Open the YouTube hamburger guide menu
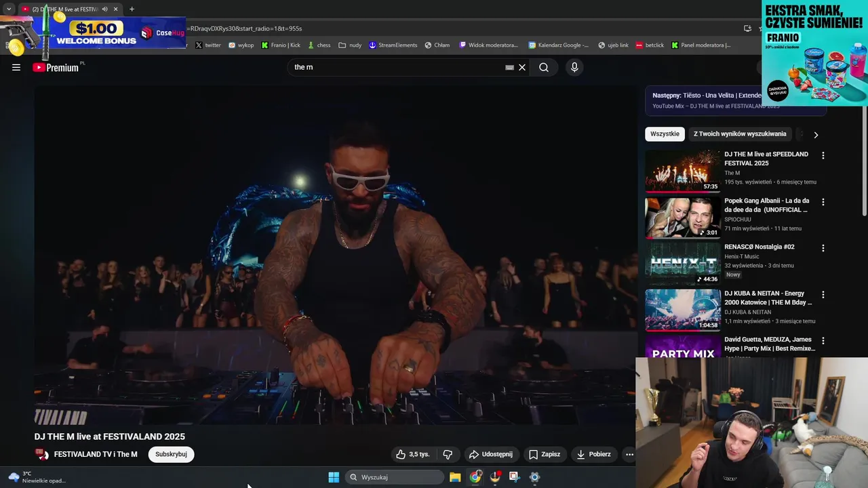Screen dimensions: 868x488 click(x=16, y=67)
